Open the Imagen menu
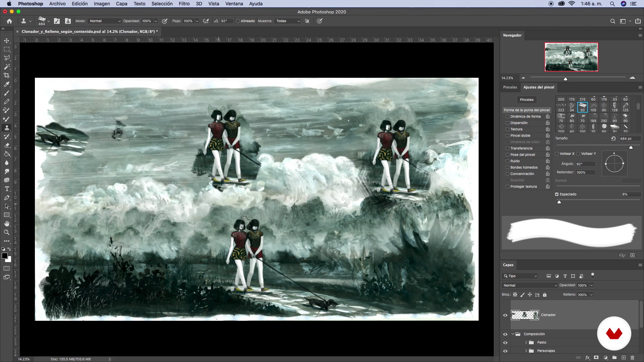 (102, 4)
